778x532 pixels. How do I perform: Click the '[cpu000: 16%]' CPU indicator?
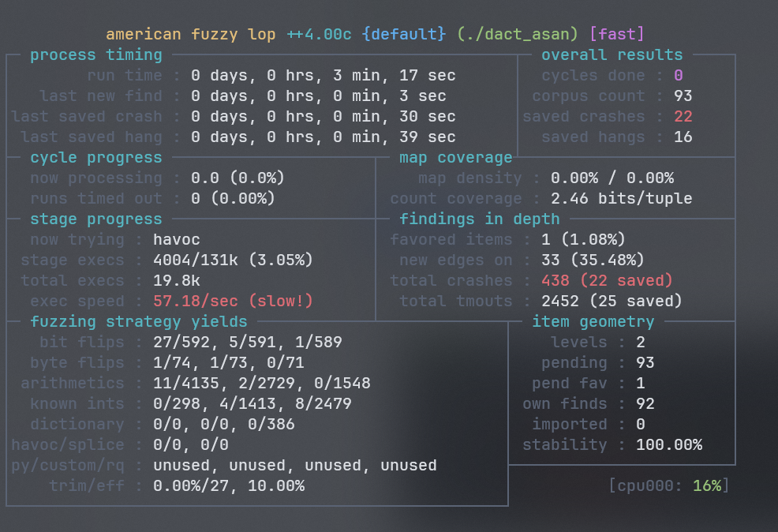click(x=669, y=486)
